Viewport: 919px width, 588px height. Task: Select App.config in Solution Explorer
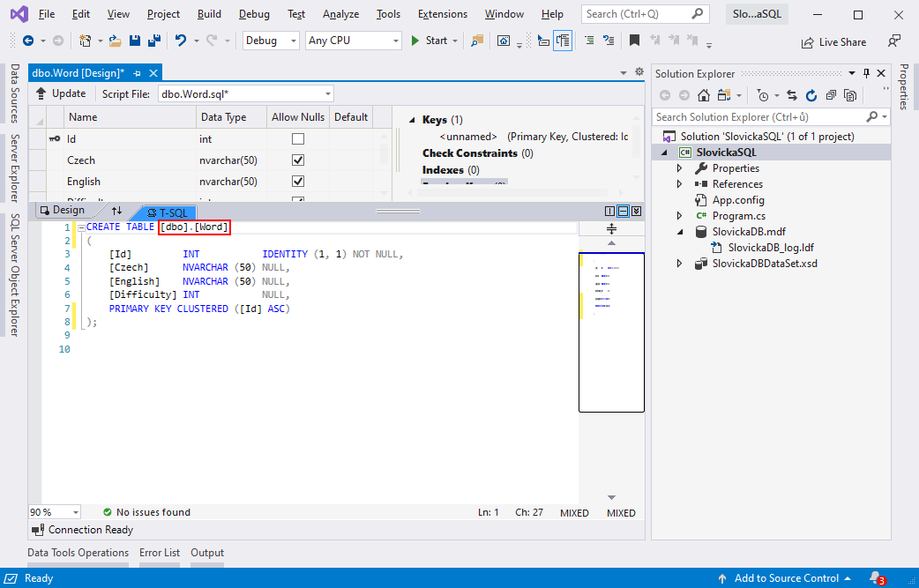pyautogui.click(x=738, y=200)
